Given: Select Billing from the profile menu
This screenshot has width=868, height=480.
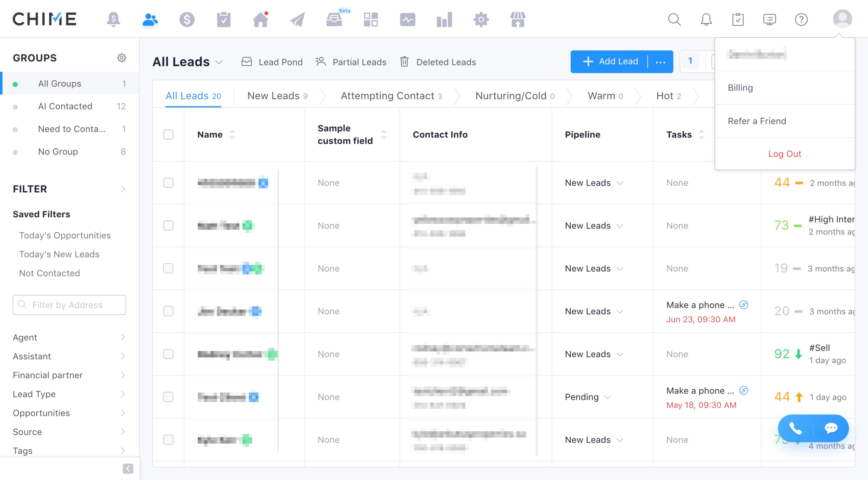Looking at the screenshot, I should tap(740, 87).
